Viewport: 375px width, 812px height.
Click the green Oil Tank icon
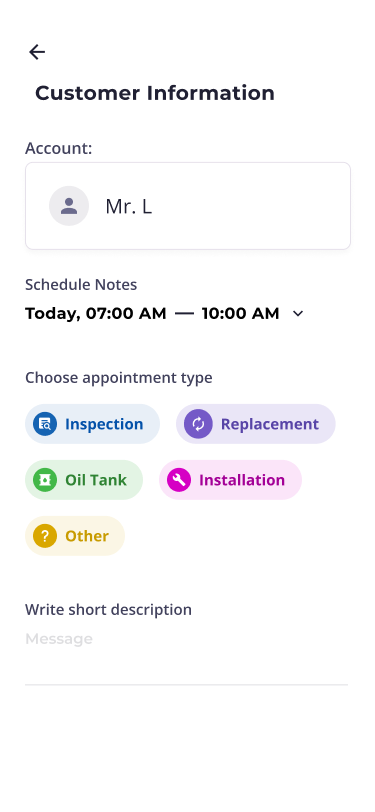(45, 480)
